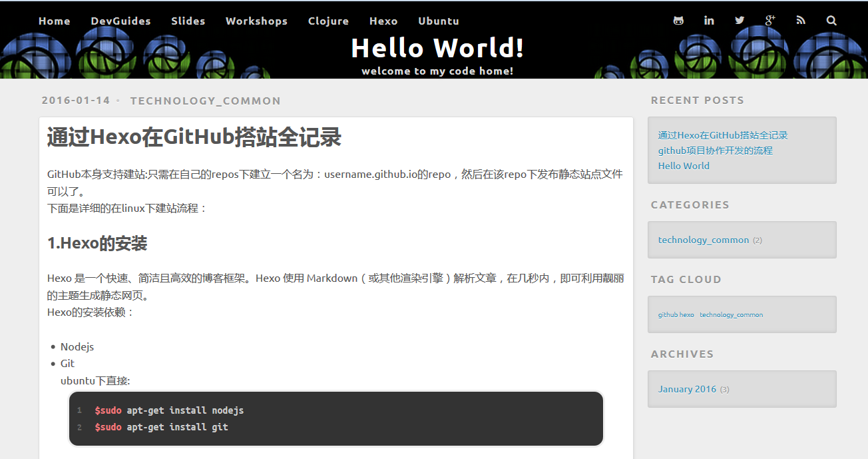The width and height of the screenshot is (868, 459).
Task: Click the Hello World! site title
Action: (x=437, y=48)
